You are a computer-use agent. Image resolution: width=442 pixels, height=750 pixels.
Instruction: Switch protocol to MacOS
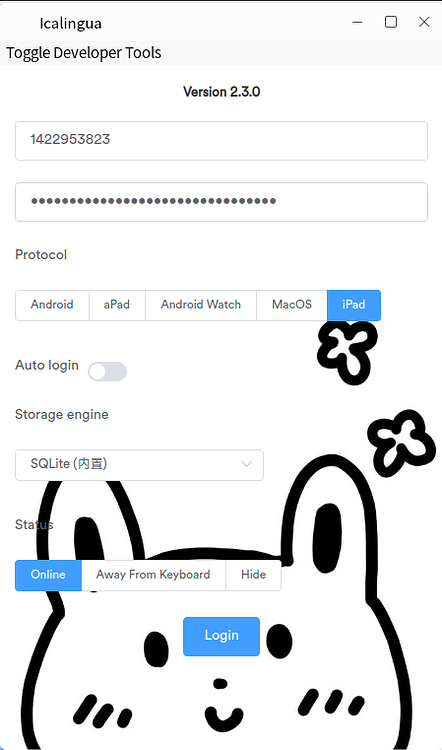point(292,305)
